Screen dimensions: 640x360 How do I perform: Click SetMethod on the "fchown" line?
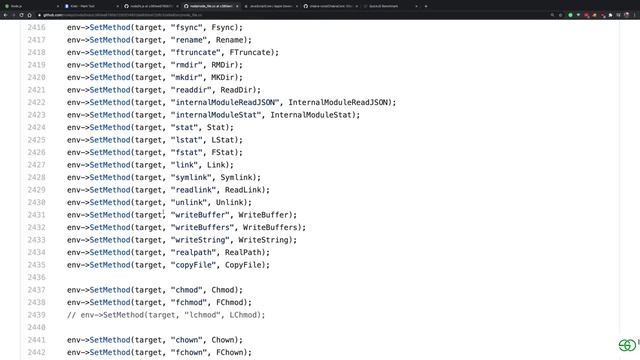tap(110, 352)
